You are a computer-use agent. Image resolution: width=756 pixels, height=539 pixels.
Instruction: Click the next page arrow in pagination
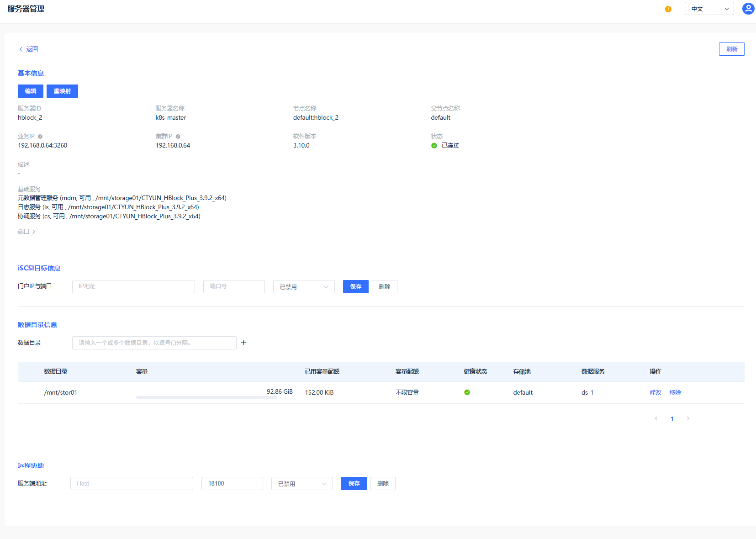688,418
